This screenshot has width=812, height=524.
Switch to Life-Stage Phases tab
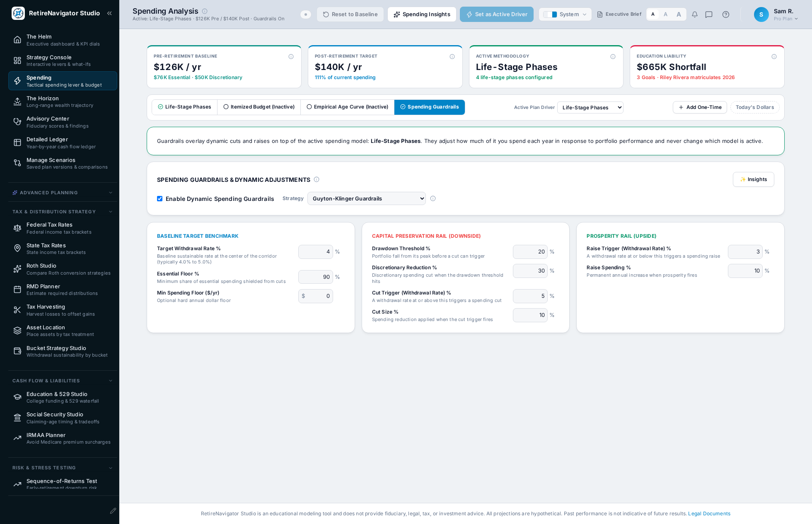(184, 107)
